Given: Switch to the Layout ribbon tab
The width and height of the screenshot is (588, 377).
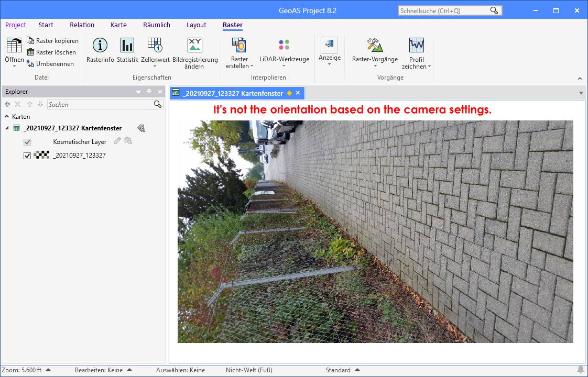Looking at the screenshot, I should coord(196,25).
